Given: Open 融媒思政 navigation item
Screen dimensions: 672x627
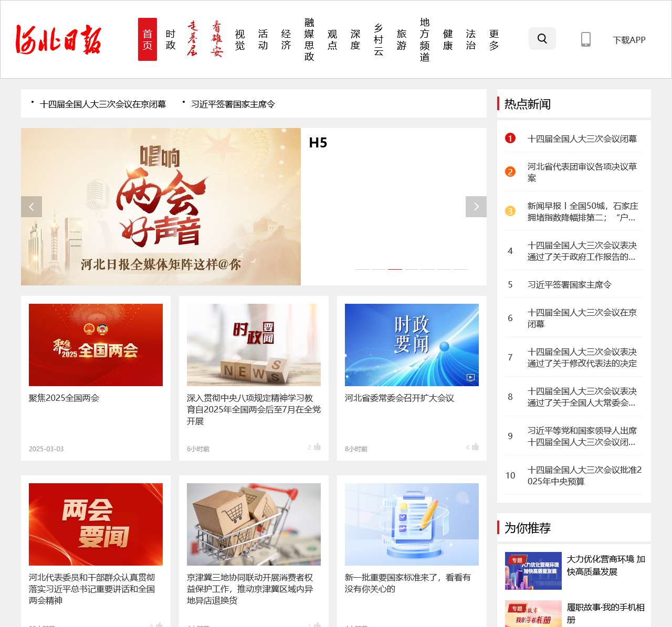Looking at the screenshot, I should pyautogui.click(x=309, y=39).
